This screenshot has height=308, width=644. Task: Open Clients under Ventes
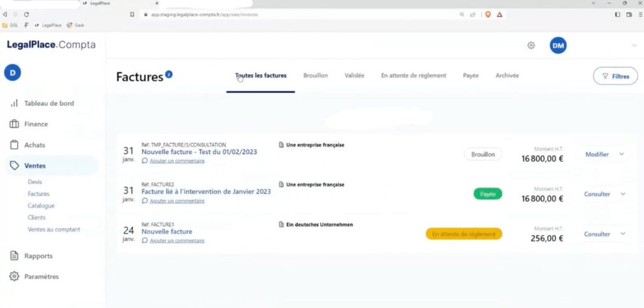[36, 217]
